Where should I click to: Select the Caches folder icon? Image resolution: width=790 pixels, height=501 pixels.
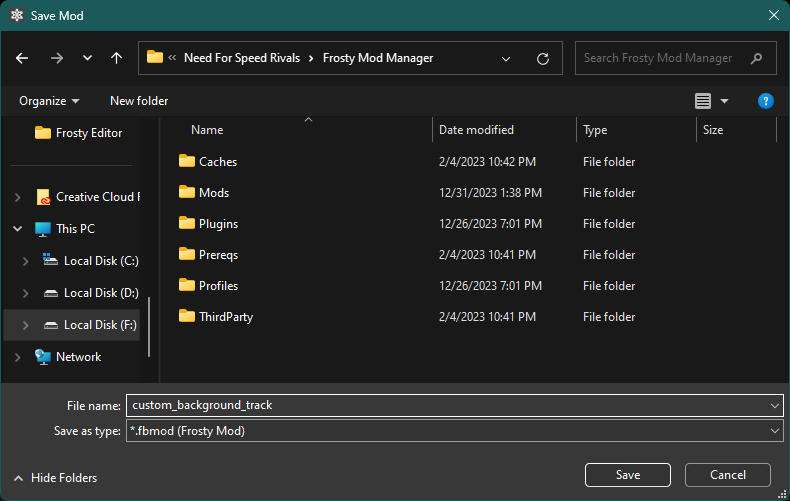[x=187, y=161]
